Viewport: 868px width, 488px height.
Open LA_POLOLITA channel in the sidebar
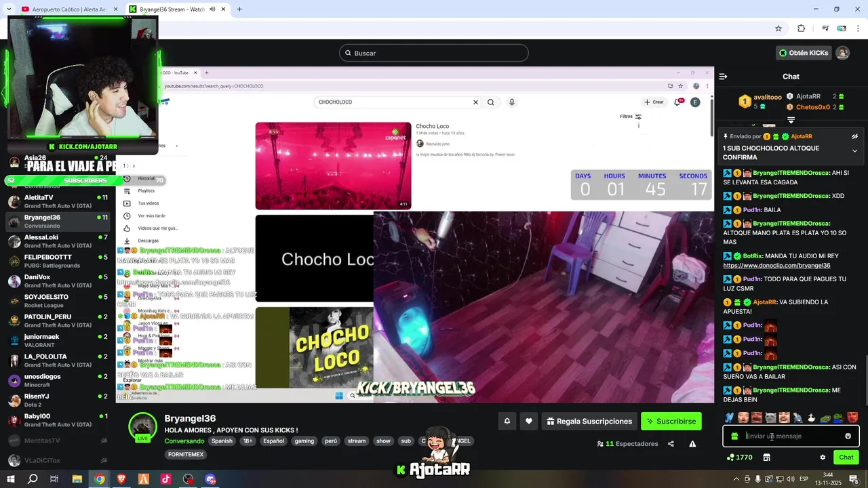click(x=58, y=360)
